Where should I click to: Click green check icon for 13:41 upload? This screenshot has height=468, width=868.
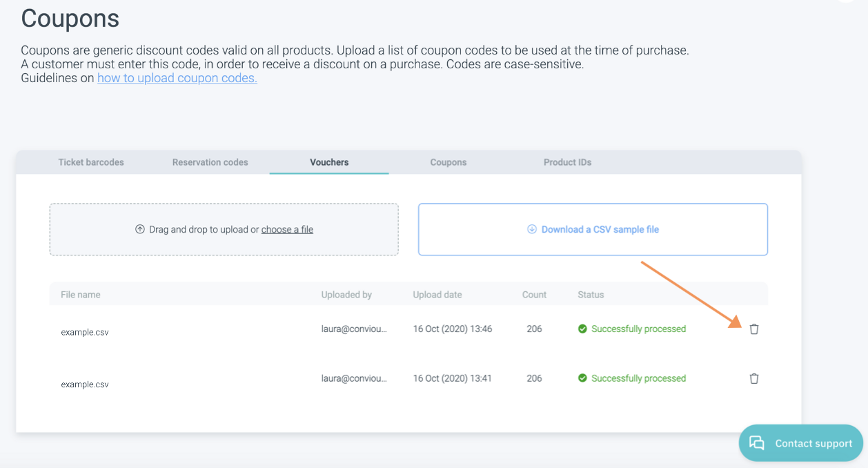click(582, 378)
